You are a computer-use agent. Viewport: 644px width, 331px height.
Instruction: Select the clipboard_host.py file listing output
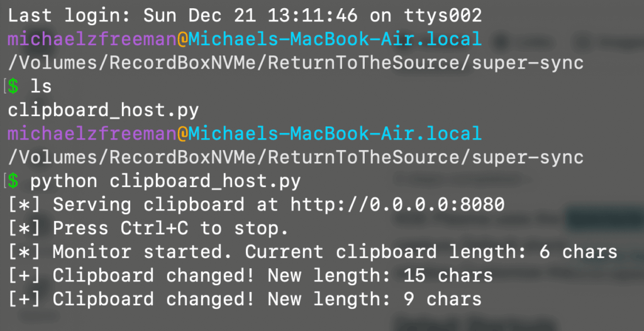[103, 111]
